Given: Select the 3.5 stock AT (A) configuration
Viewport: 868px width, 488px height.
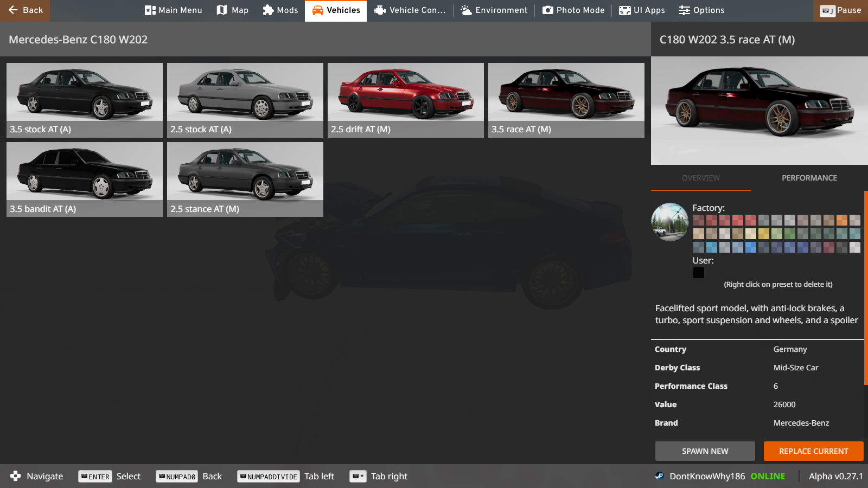Looking at the screenshot, I should tap(85, 100).
